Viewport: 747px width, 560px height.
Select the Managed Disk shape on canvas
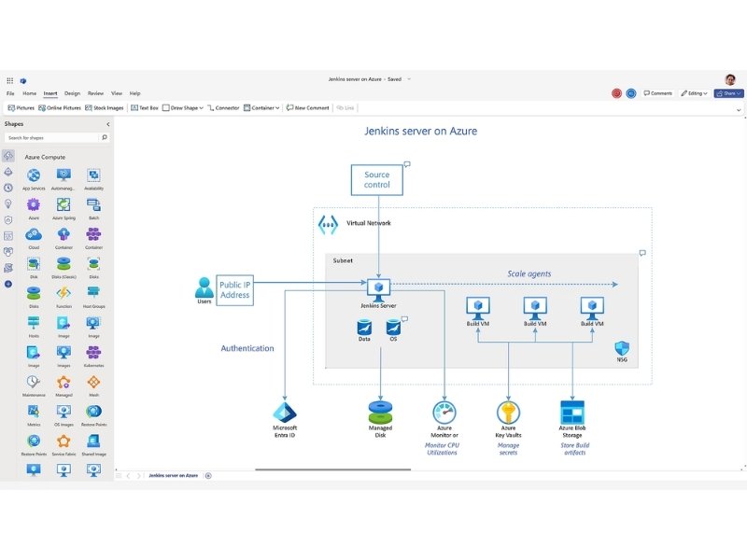[x=380, y=419]
